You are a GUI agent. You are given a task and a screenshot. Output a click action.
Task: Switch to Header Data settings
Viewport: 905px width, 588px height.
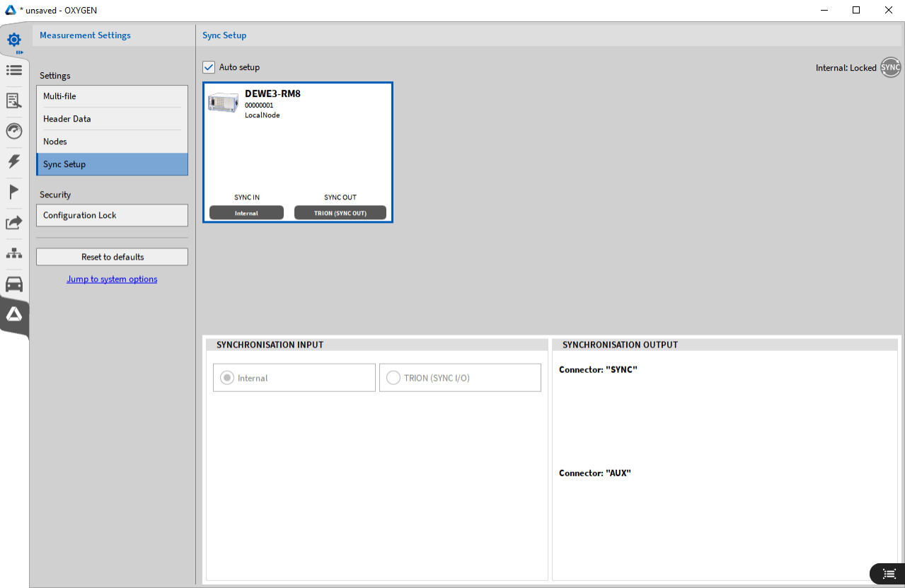[112, 119]
